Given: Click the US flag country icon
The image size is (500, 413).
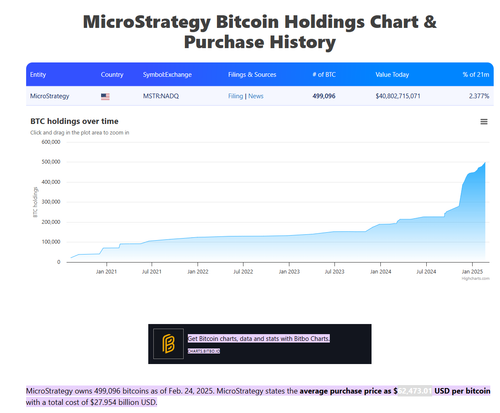Looking at the screenshot, I should 105,96.
